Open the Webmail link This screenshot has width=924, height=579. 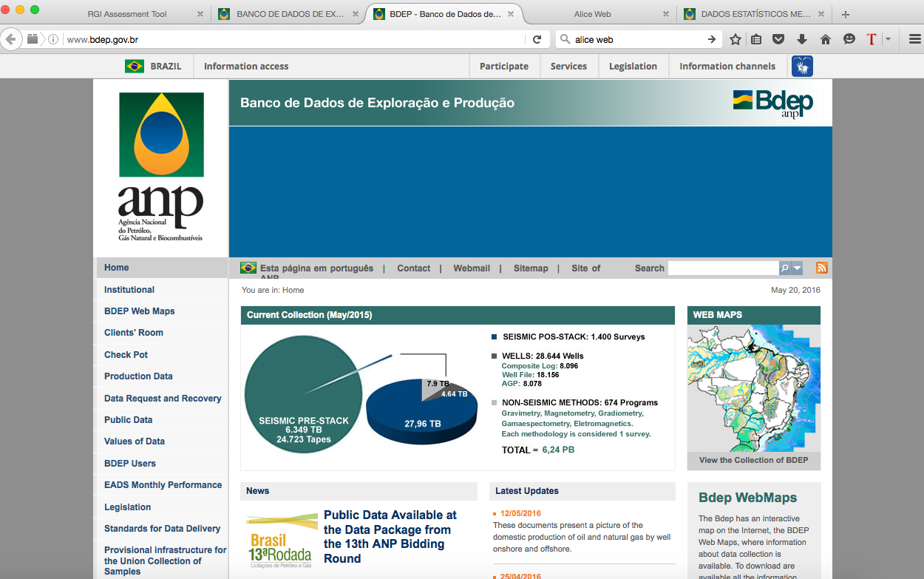472,268
